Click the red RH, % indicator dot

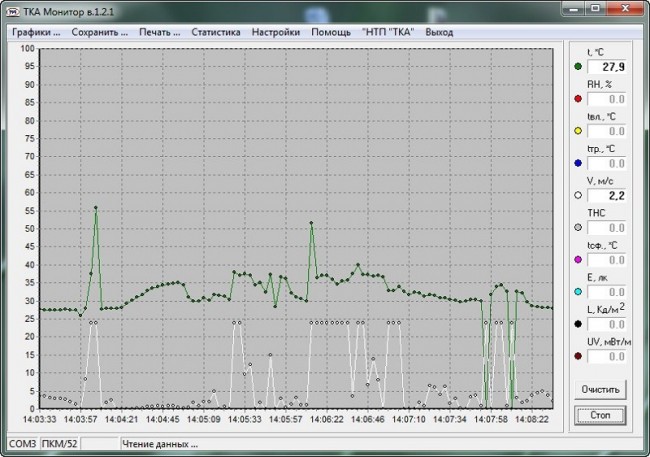[x=578, y=99]
